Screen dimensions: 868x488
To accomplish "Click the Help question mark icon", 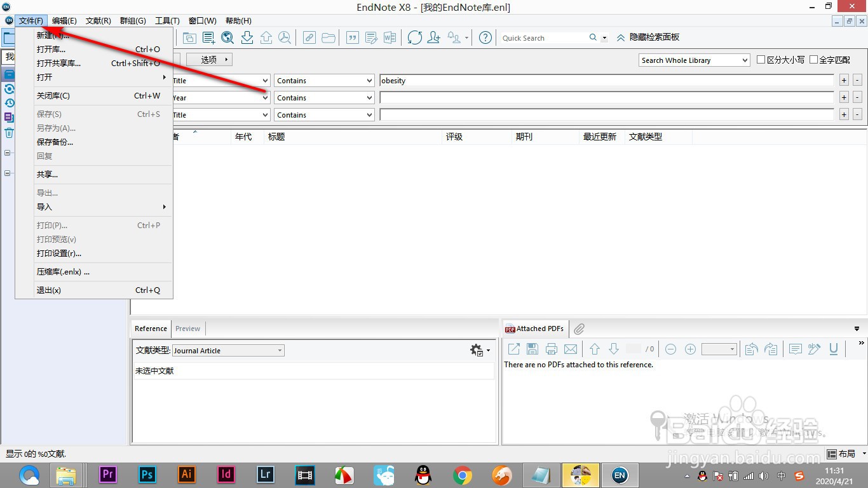I will [x=485, y=37].
